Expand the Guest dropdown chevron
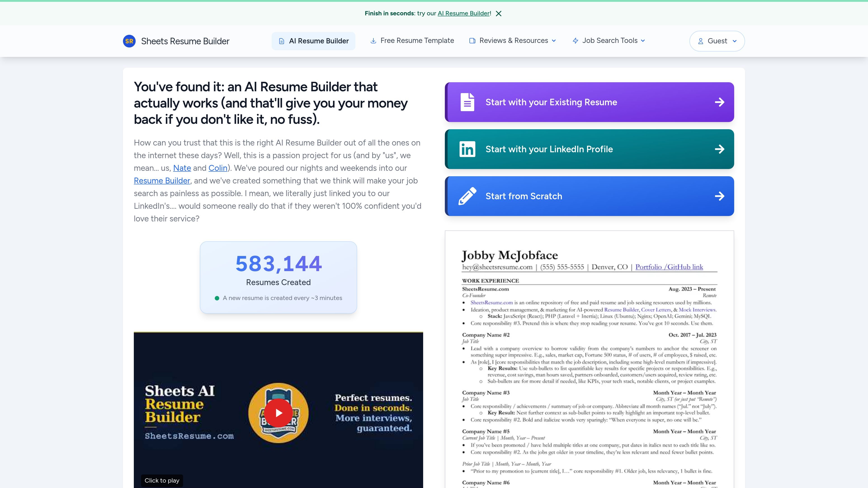868x488 pixels. [x=735, y=41]
